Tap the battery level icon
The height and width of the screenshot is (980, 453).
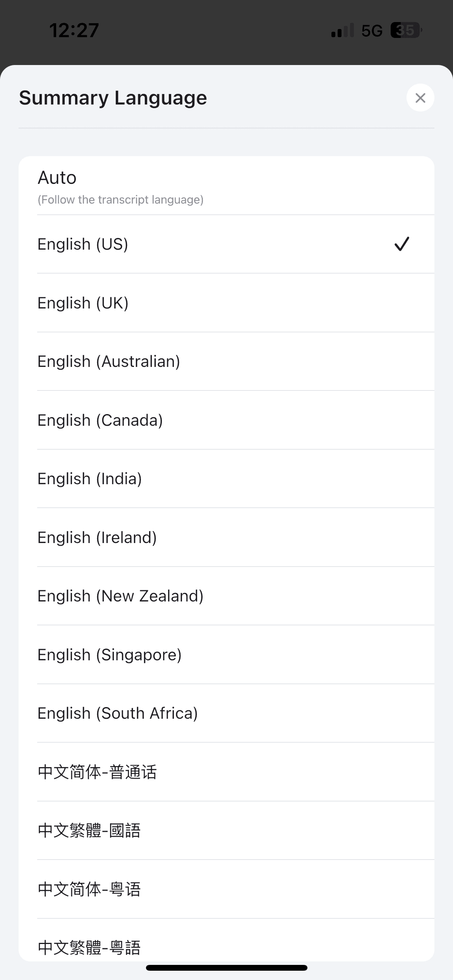406,30
